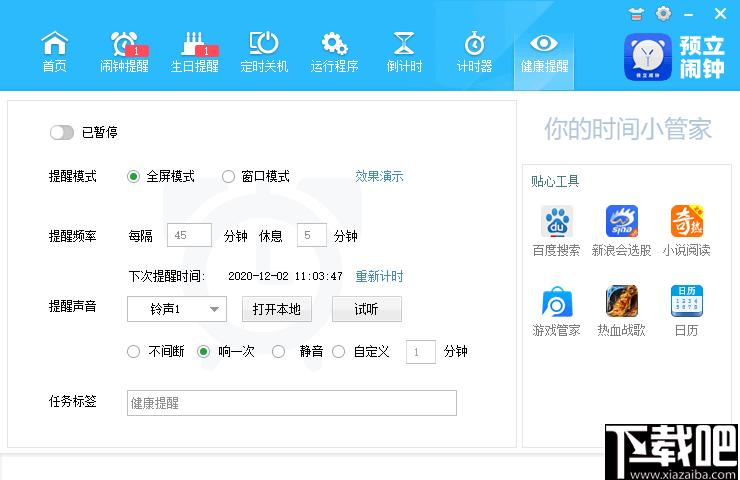Select the 静音 mute option

click(x=278, y=352)
